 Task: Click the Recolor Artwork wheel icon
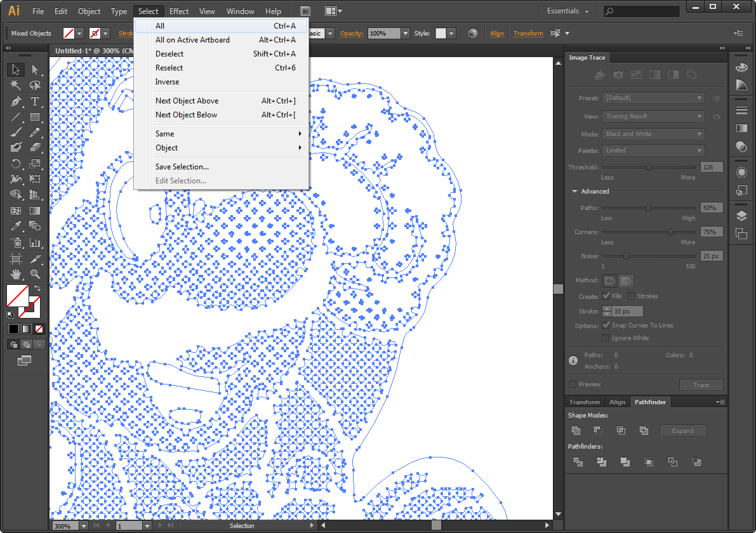[x=472, y=33]
